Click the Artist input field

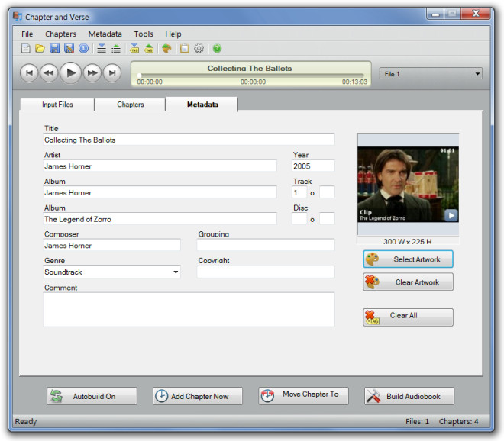pos(160,166)
